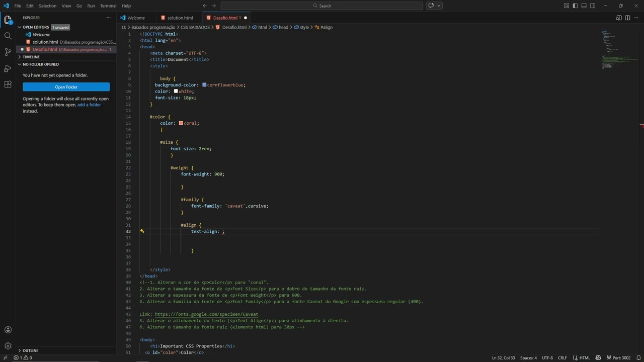
Task: Open notifications bell in status bar
Action: pyautogui.click(x=638, y=358)
